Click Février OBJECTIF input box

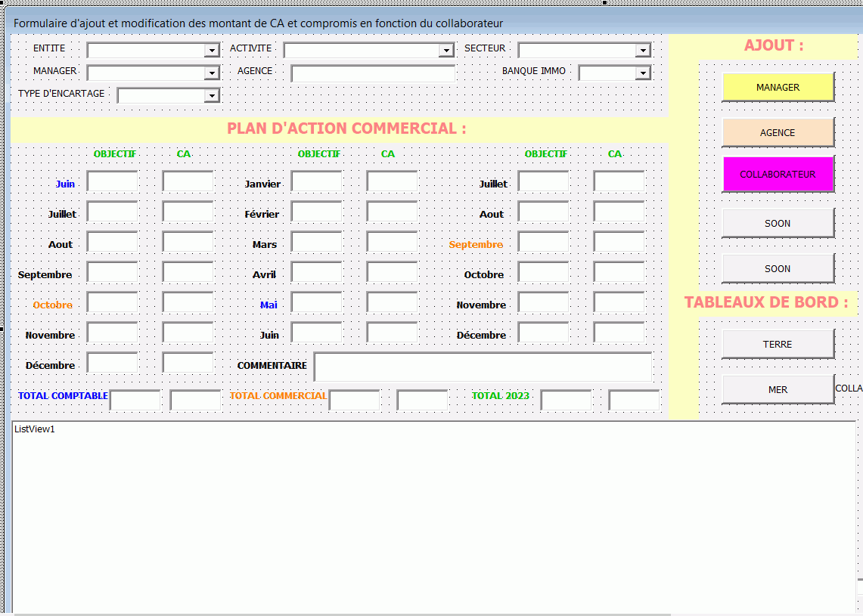316,212
